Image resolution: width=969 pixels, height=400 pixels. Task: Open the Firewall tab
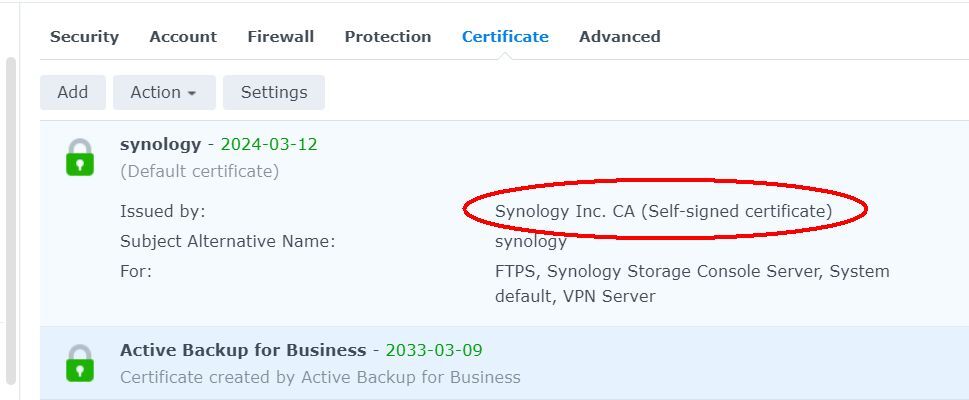tap(281, 36)
